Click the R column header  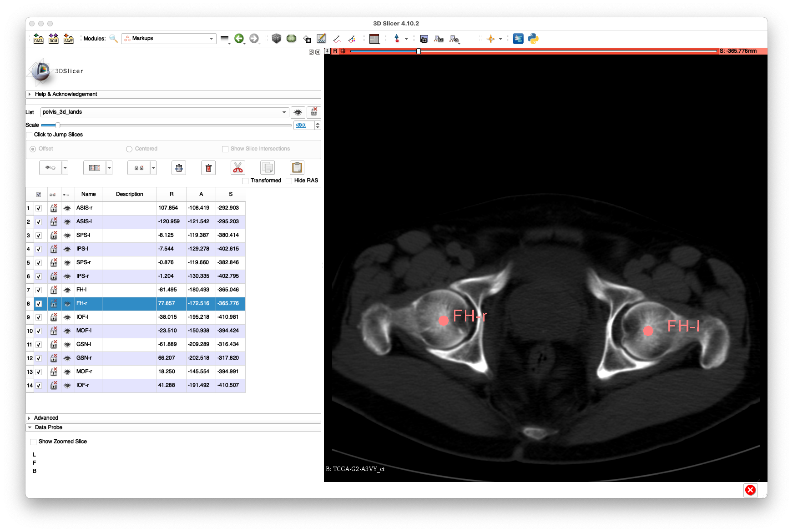(x=172, y=194)
